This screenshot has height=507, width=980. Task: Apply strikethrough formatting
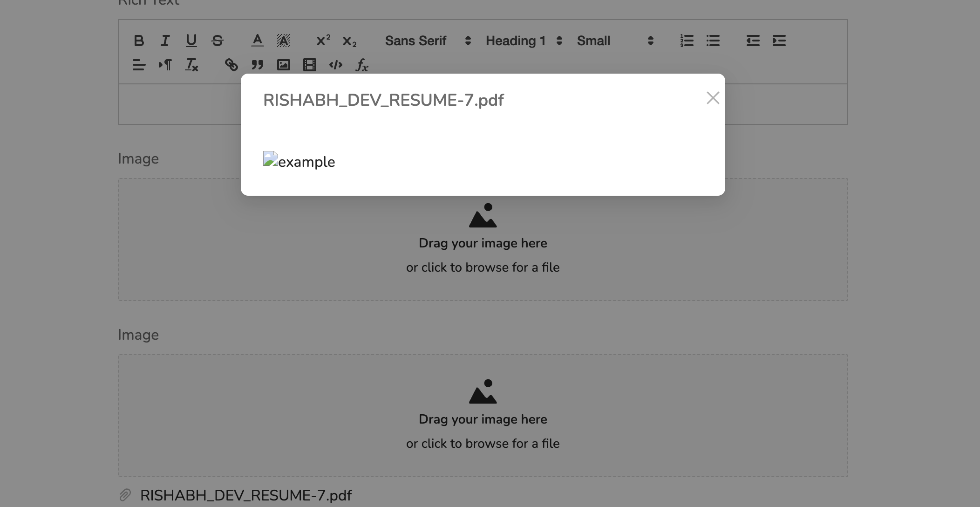pos(217,41)
